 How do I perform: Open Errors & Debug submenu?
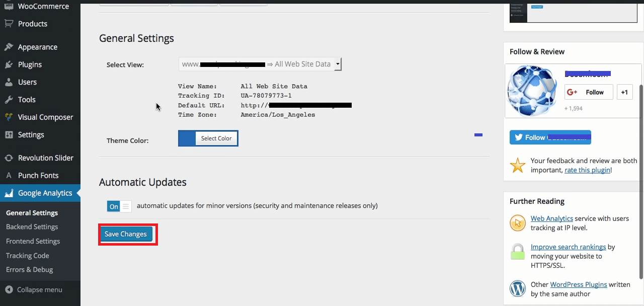[x=29, y=269]
